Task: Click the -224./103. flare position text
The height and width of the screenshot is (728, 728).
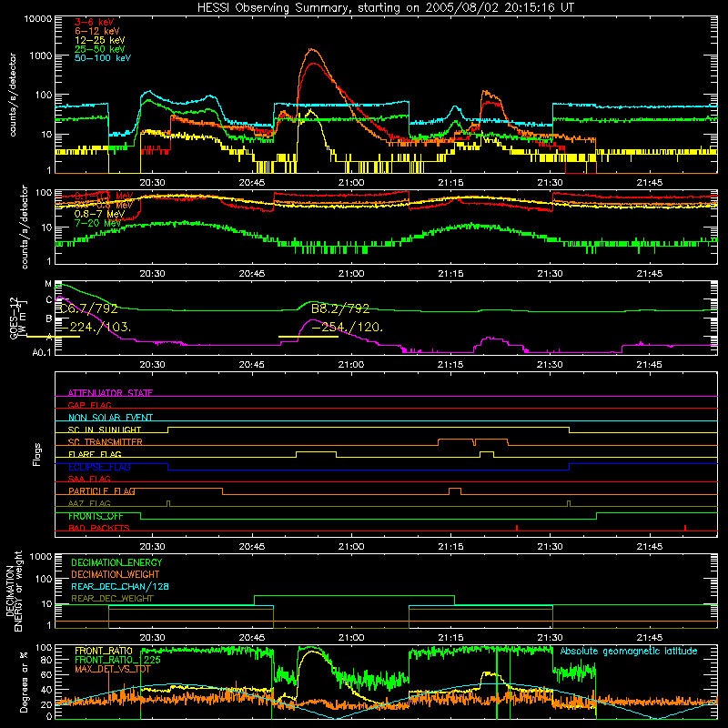Action: point(96,328)
